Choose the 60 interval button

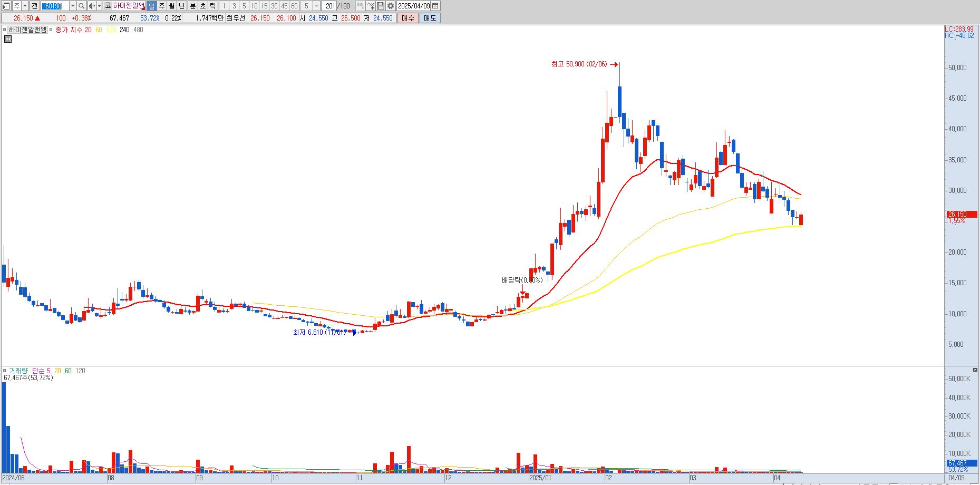coord(294,6)
